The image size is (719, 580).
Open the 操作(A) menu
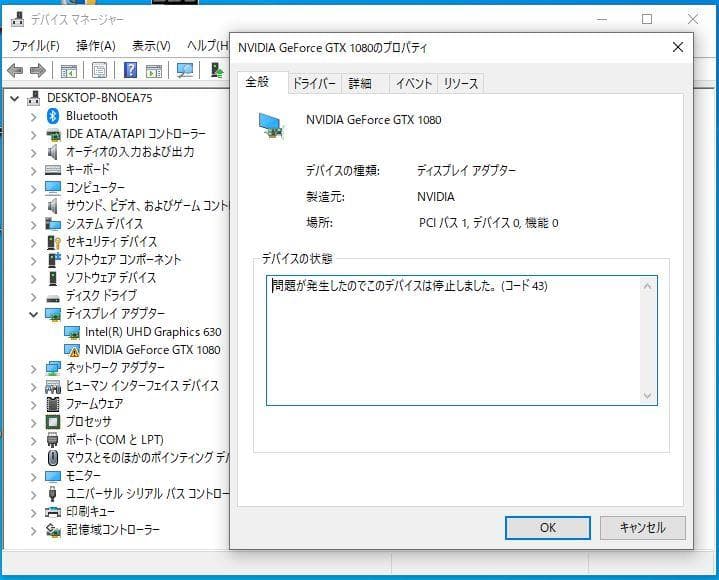pyautogui.click(x=95, y=46)
